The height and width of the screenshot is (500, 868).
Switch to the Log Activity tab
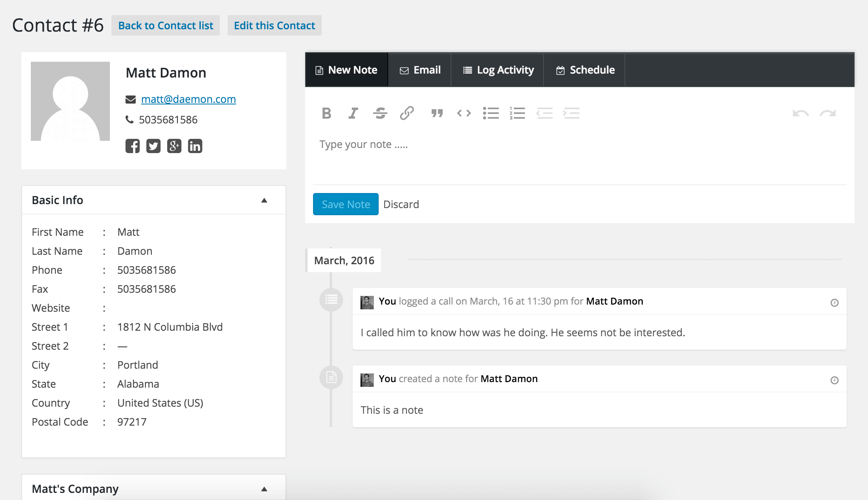click(x=498, y=70)
